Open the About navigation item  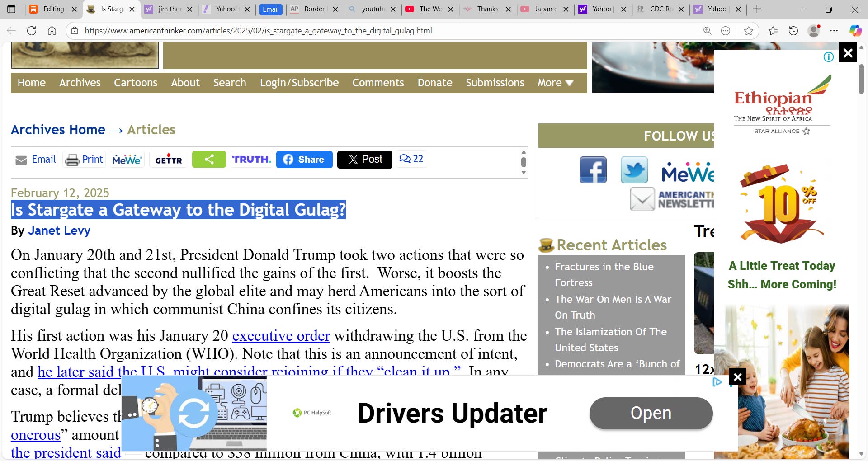[x=185, y=83]
